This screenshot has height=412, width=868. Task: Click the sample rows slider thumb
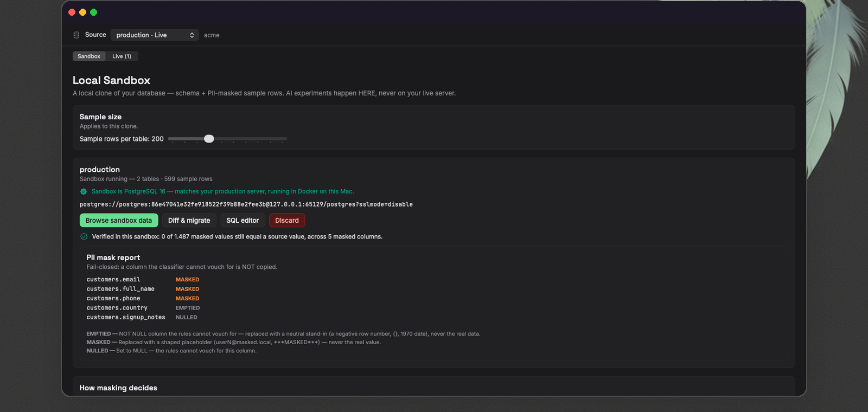(209, 139)
